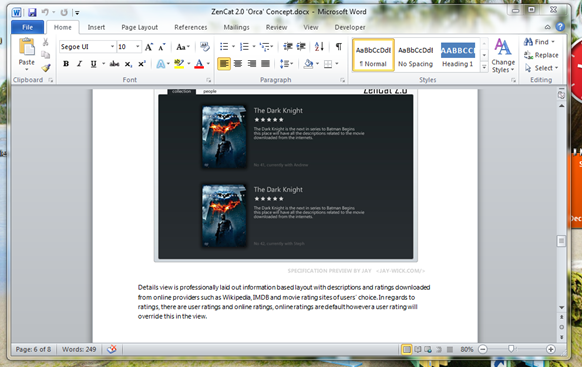The height and width of the screenshot is (367, 582).
Task: Apply the Normal style
Action: tap(373, 55)
